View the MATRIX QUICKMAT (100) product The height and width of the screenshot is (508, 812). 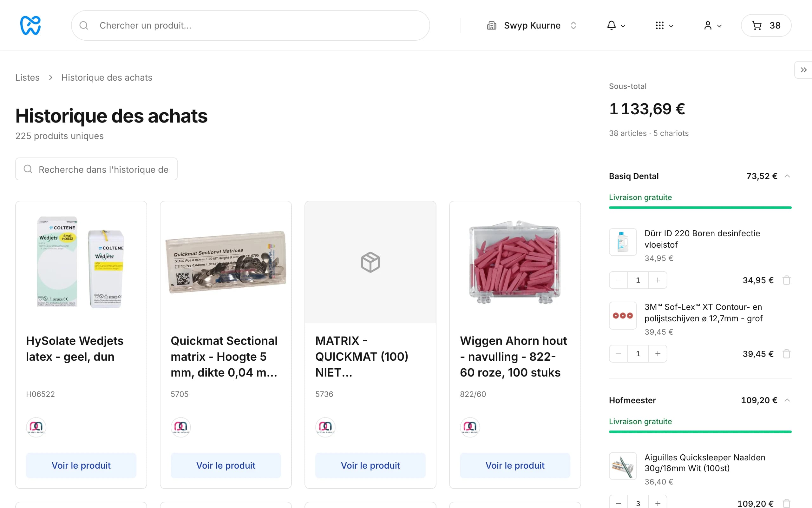370,465
